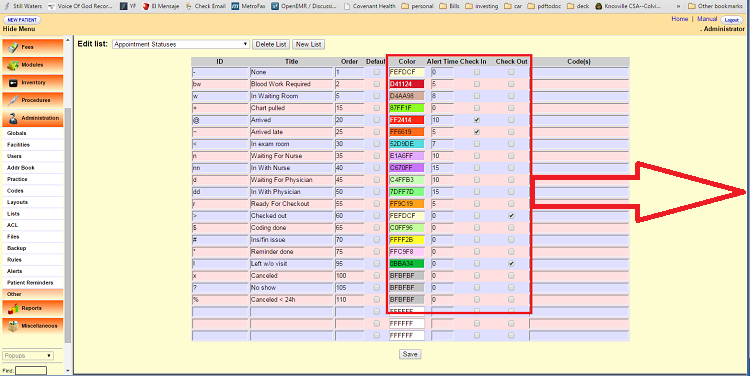Open the Popups dropdown

pyautogui.click(x=28, y=356)
